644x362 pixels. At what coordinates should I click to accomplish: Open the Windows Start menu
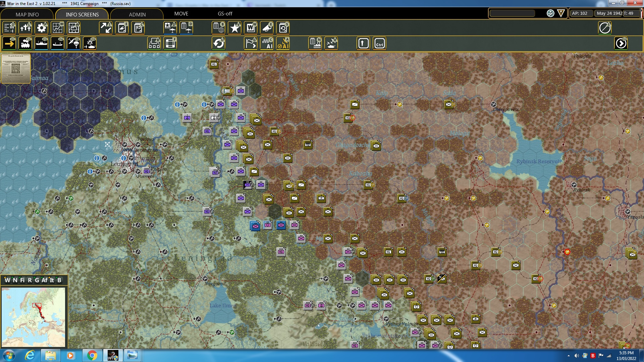pos(9,355)
